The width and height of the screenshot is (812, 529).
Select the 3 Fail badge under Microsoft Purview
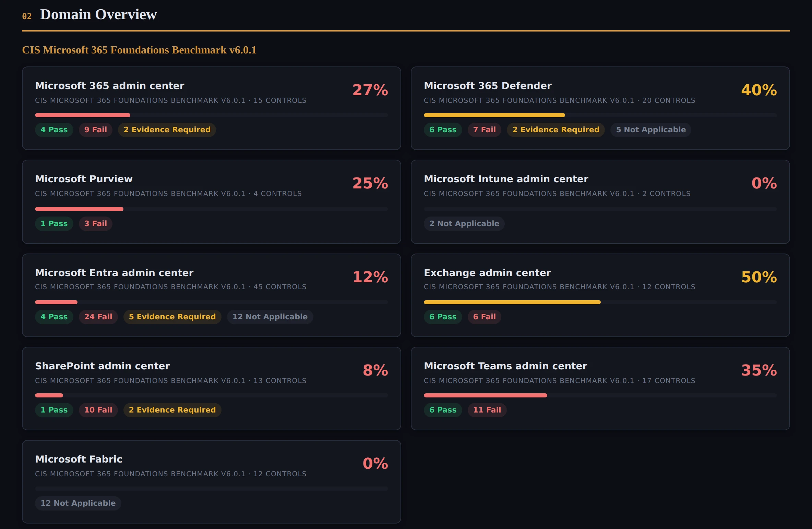95,223
